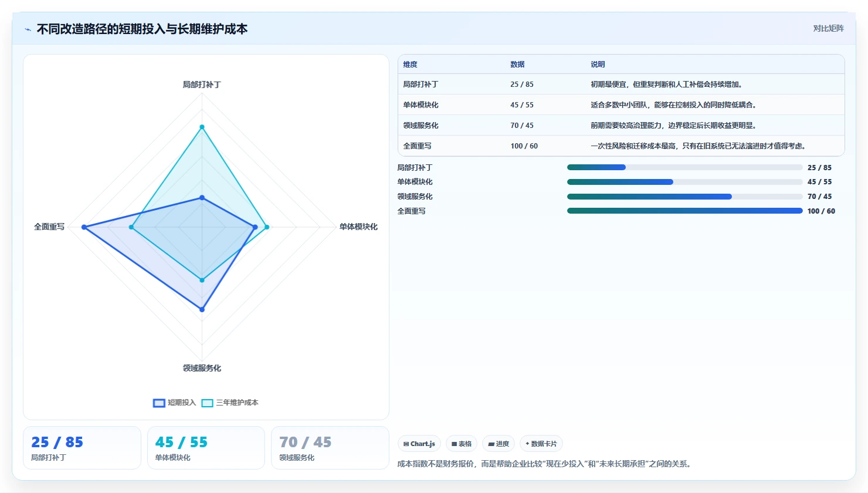Click the 局部打补丁 radar axis label
Viewport: 868px width, 493px height.
click(x=202, y=85)
